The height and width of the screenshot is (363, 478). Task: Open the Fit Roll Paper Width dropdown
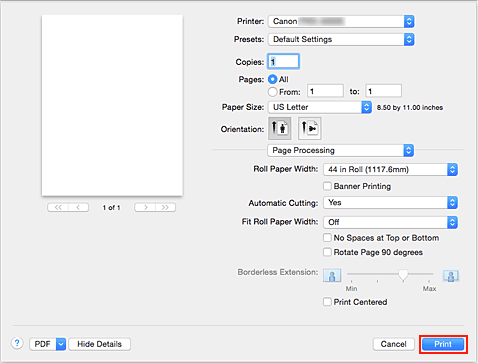click(390, 222)
